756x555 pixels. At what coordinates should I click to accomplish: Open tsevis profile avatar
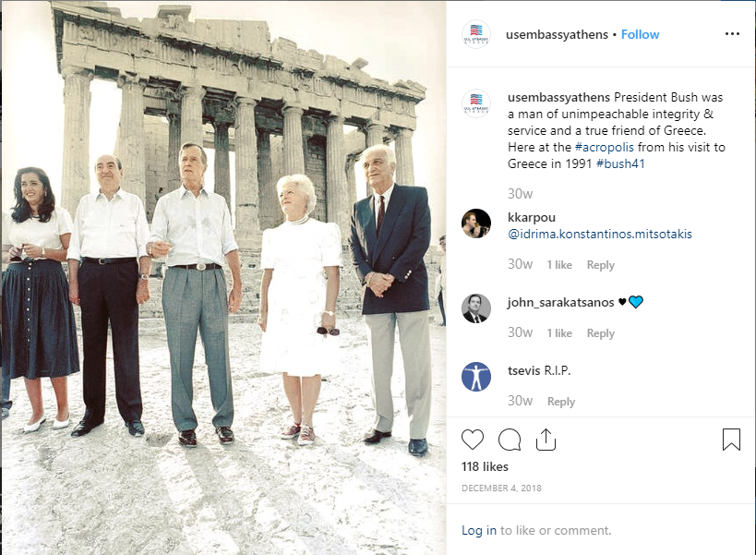(x=476, y=377)
